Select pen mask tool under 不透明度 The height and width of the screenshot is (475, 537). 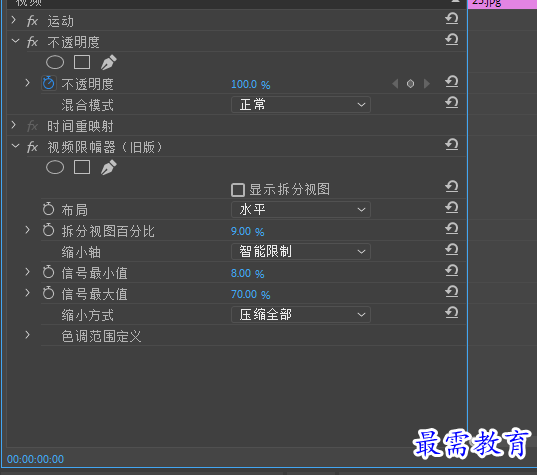coord(109,62)
